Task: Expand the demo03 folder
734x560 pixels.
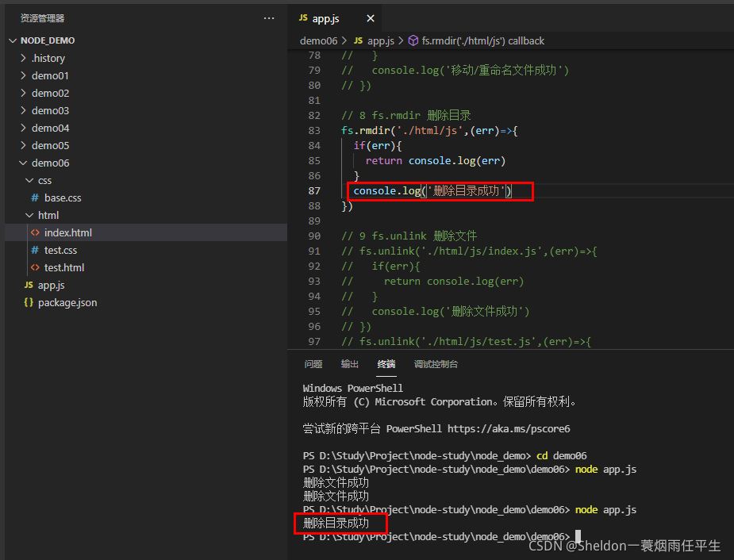Action: [x=23, y=110]
